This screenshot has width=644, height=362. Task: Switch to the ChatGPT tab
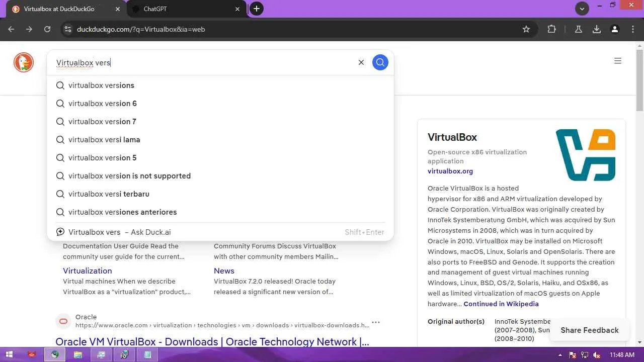tap(186, 9)
